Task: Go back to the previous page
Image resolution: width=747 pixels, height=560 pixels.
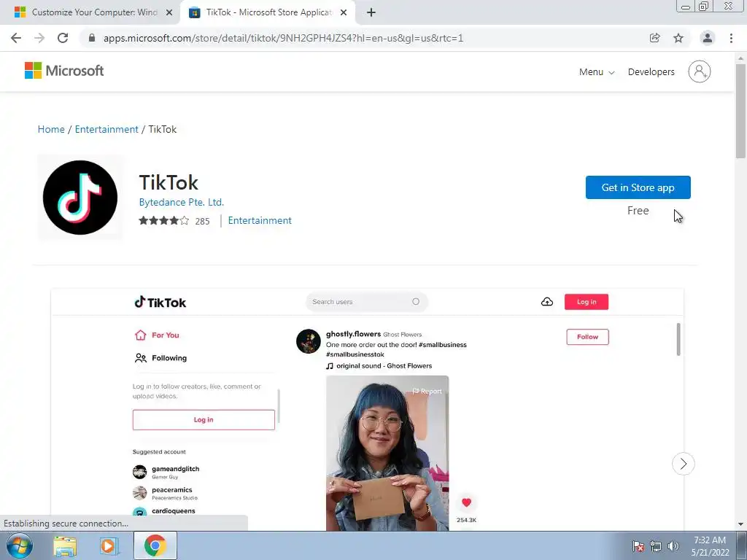Action: [x=16, y=38]
